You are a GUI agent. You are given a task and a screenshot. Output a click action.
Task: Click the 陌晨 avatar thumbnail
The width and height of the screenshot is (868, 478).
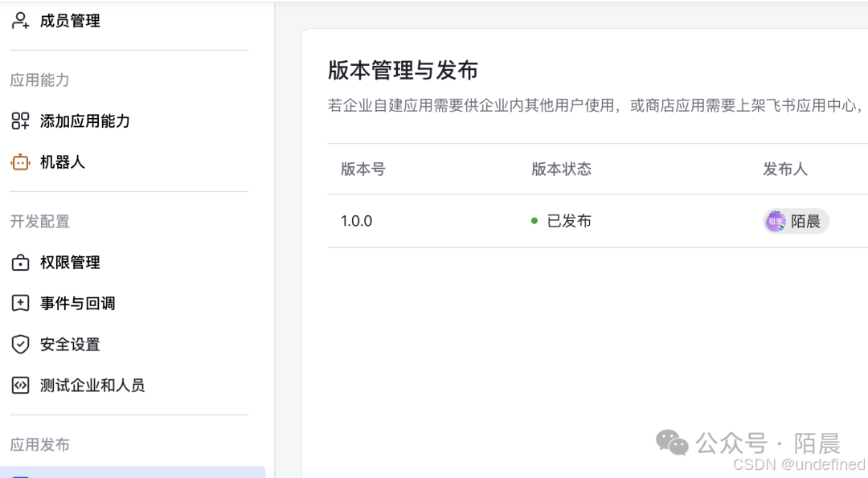[x=776, y=221]
